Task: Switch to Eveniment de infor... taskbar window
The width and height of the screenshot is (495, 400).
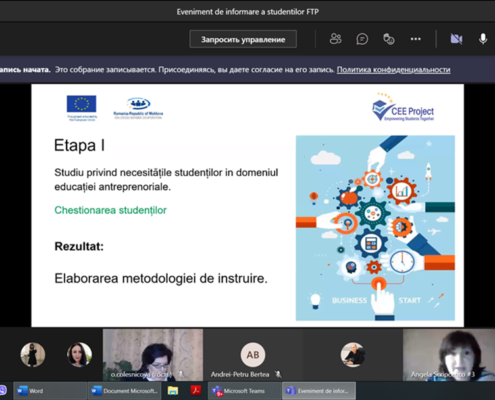Action: 319,391
